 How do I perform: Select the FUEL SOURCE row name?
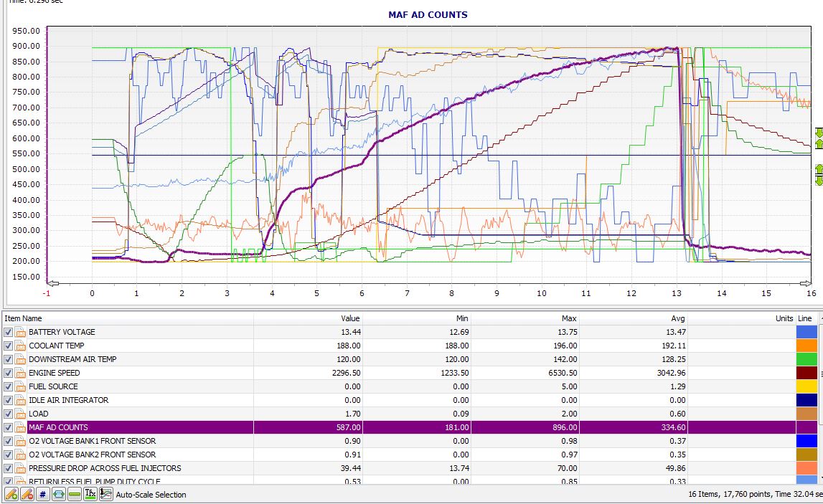(x=53, y=386)
